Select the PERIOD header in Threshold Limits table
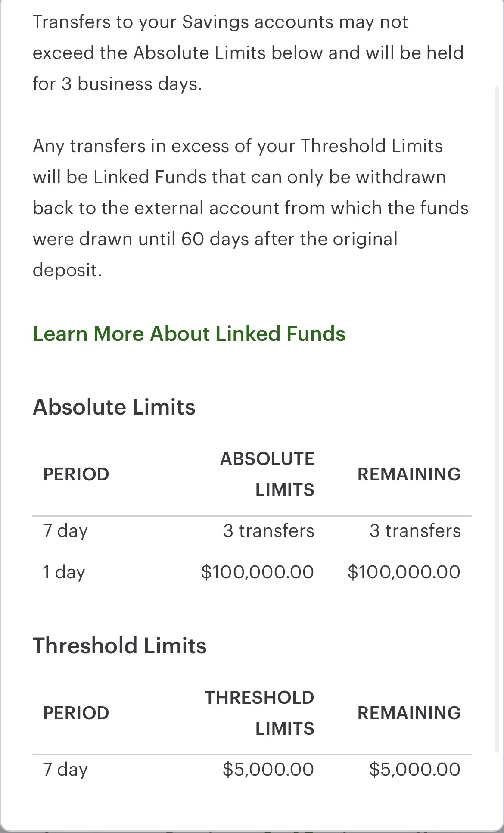The image size is (504, 833). click(76, 713)
